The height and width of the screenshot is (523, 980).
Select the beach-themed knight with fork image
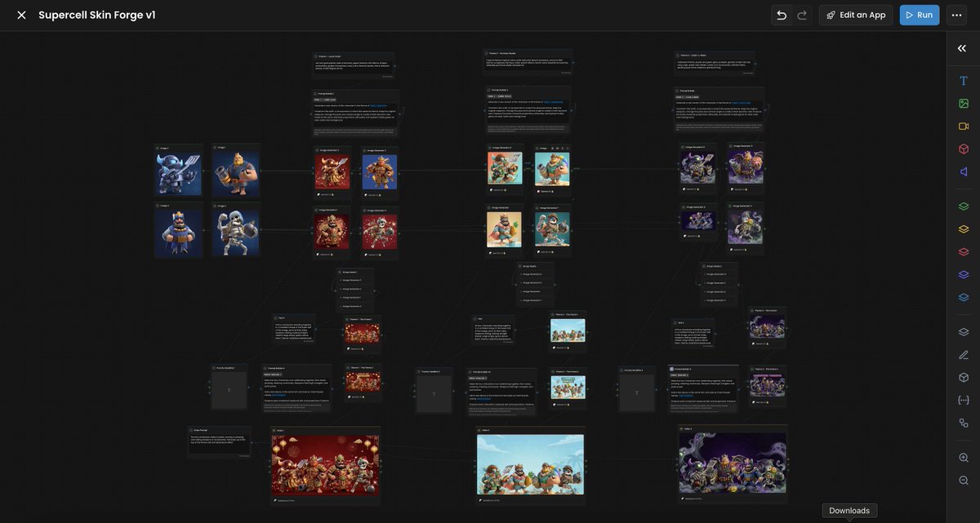point(505,168)
